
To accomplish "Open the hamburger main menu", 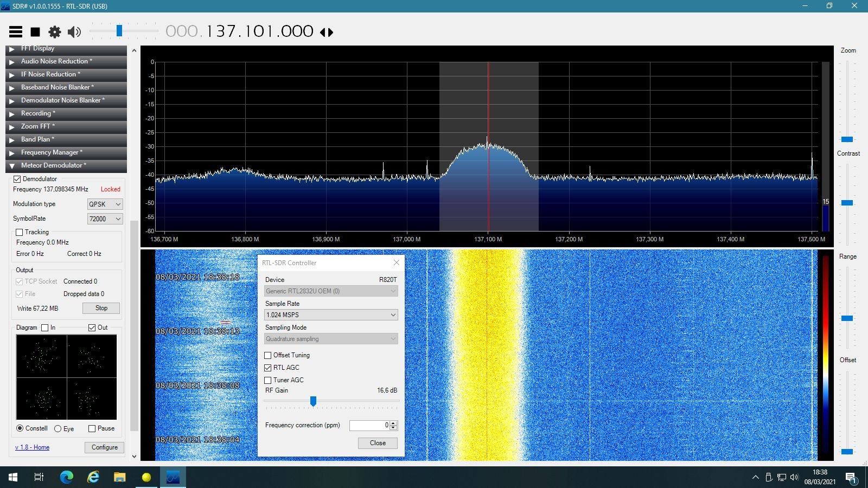I will click(16, 32).
